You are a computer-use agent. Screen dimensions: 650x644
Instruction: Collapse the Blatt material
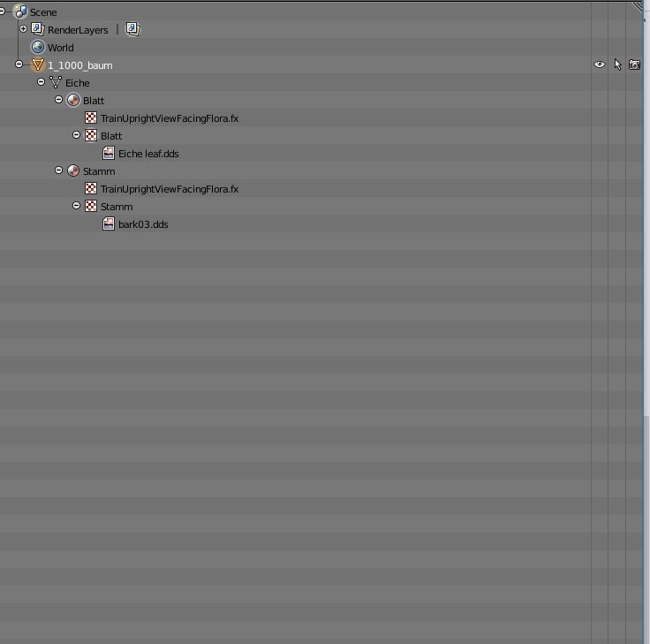pos(58,100)
